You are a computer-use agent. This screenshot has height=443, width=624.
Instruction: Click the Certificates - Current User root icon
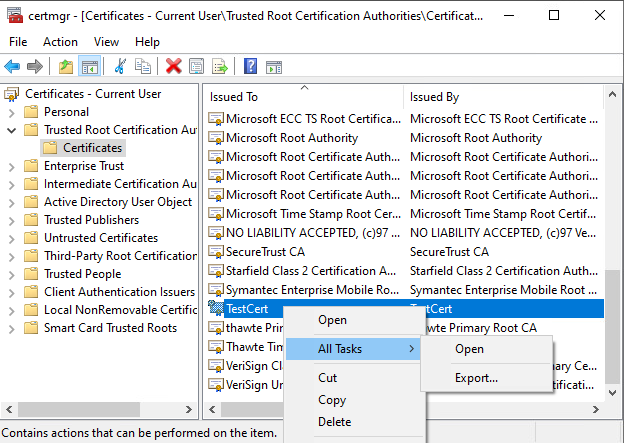point(12,94)
